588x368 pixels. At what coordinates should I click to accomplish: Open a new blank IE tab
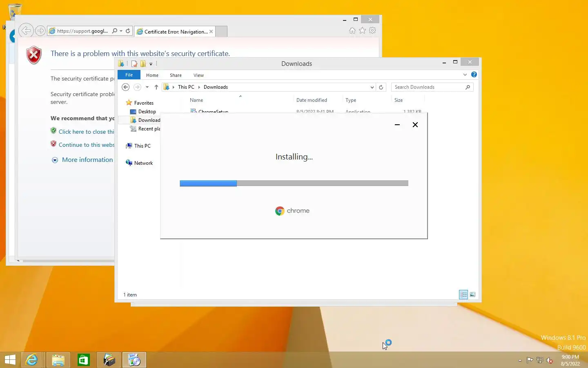(221, 31)
